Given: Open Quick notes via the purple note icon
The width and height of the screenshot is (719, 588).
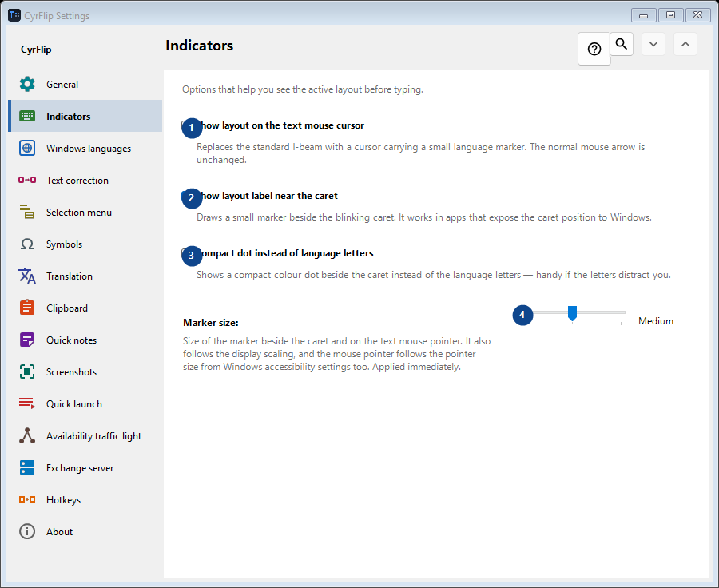Looking at the screenshot, I should 27,340.
